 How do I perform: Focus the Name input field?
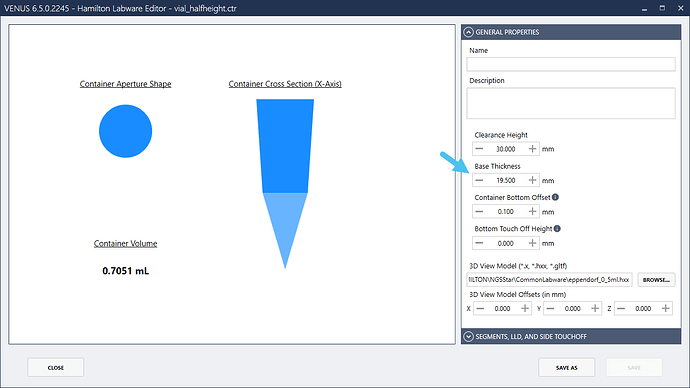pyautogui.click(x=571, y=64)
